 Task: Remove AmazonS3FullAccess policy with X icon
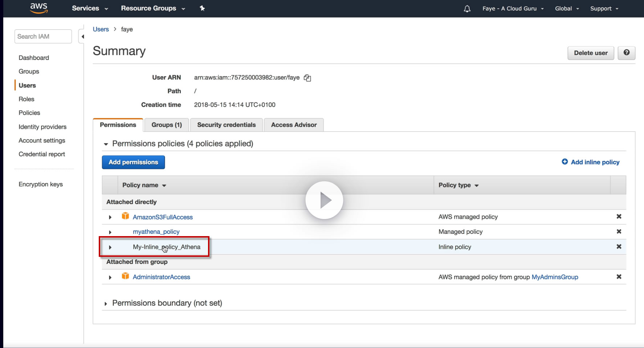coord(619,217)
